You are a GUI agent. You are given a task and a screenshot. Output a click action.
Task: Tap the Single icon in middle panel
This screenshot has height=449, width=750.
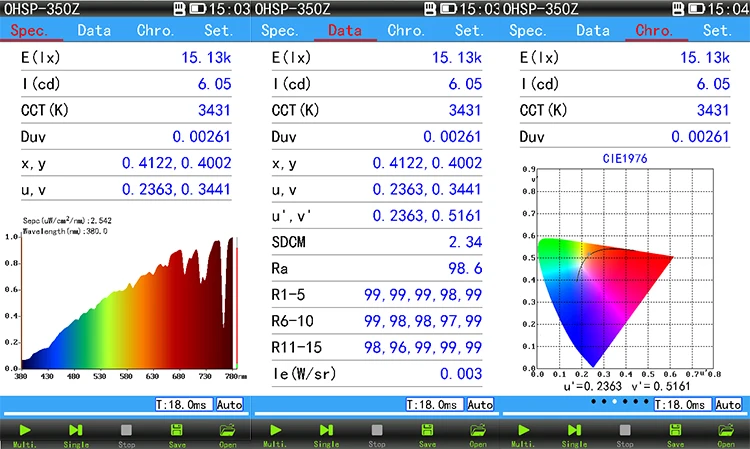click(x=326, y=430)
